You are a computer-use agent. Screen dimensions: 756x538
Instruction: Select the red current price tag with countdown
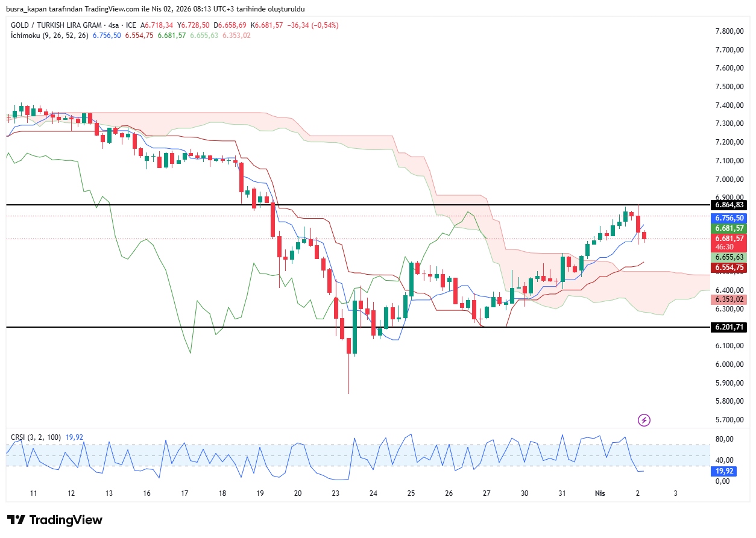coord(728,242)
